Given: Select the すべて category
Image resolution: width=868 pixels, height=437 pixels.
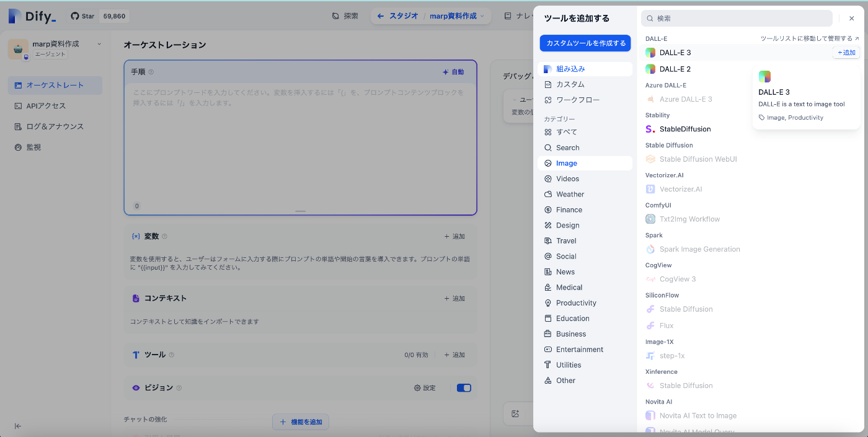Looking at the screenshot, I should coord(585,132).
